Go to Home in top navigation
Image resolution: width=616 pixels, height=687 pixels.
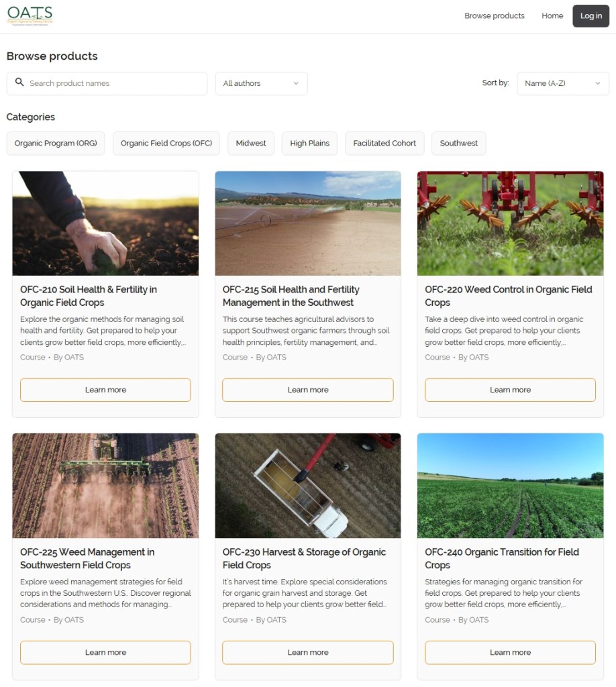552,16
